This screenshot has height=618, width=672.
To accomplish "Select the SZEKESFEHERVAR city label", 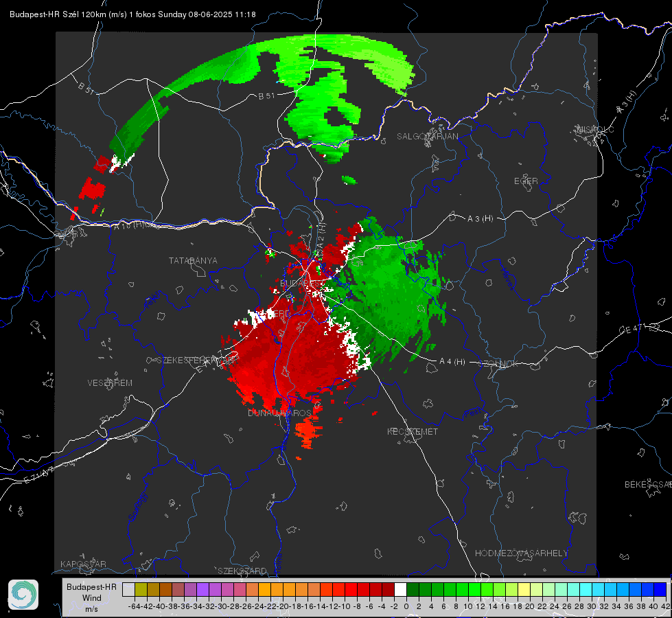I will pos(197,360).
